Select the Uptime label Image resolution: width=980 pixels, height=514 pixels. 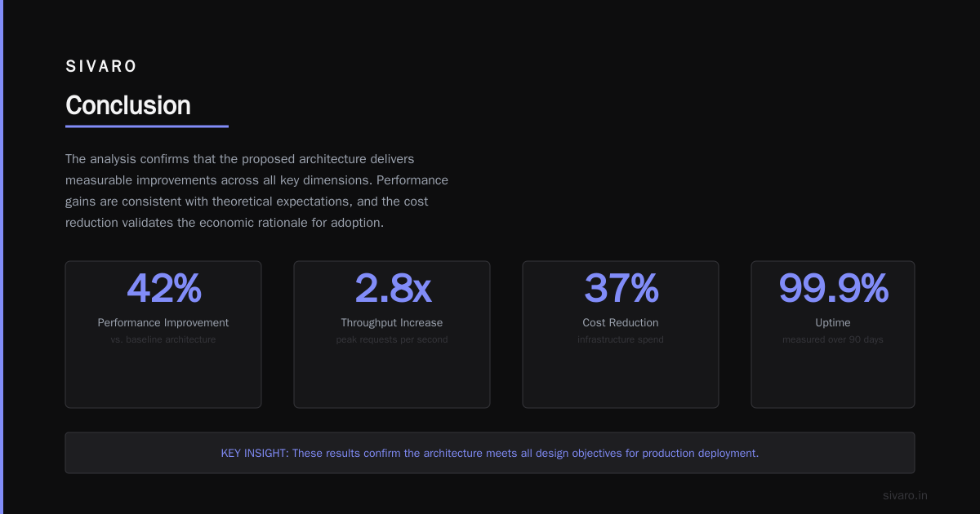click(x=833, y=322)
